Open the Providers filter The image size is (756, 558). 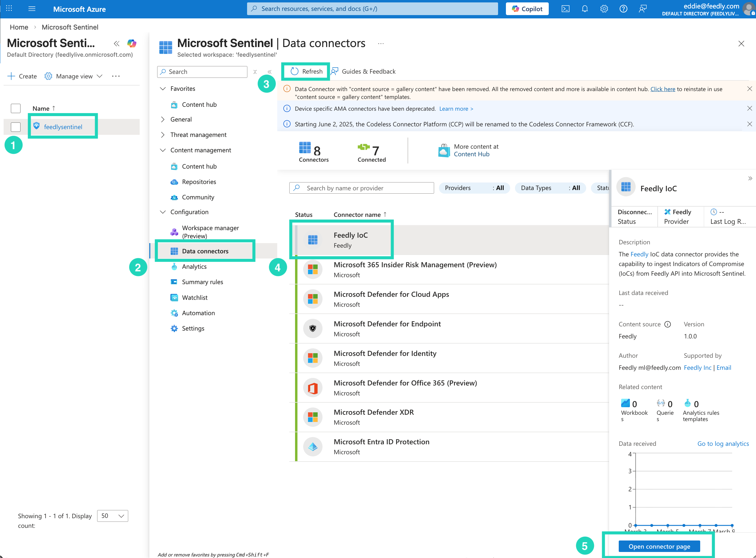click(x=474, y=188)
